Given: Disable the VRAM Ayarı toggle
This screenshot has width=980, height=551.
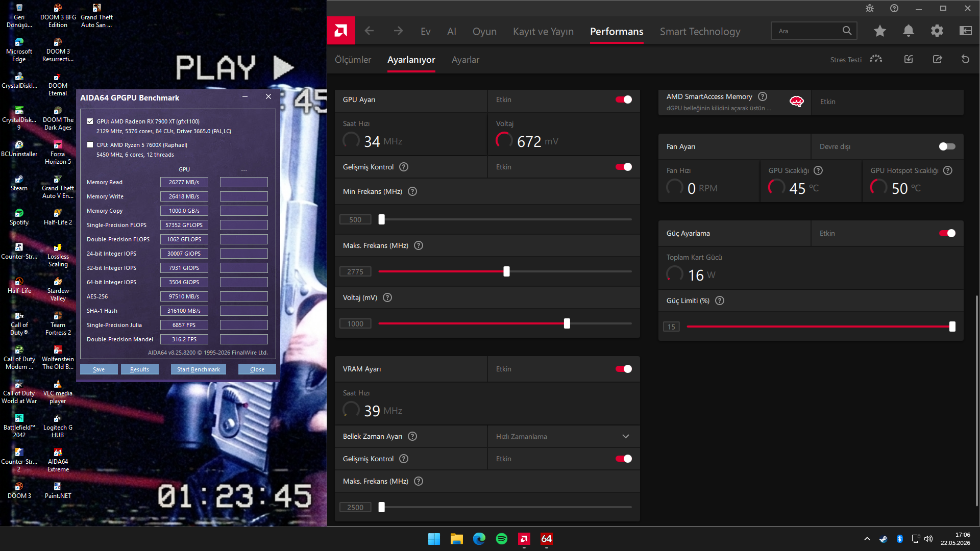Looking at the screenshot, I should click(624, 369).
